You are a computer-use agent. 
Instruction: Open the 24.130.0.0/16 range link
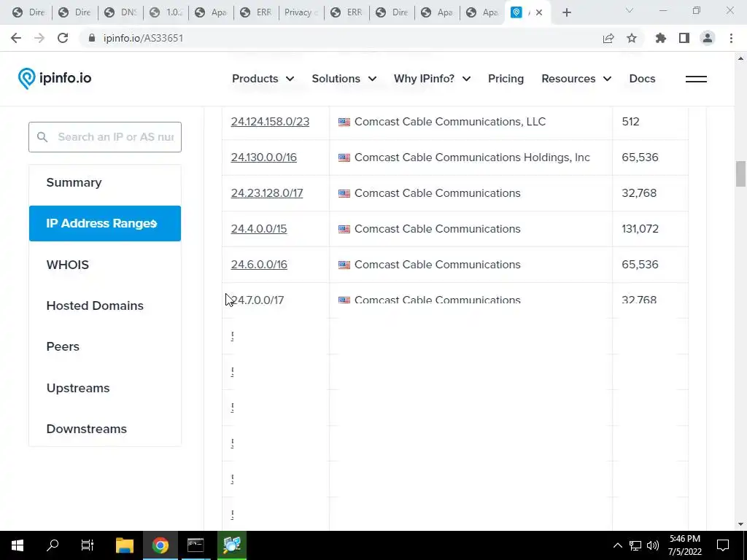click(x=264, y=157)
